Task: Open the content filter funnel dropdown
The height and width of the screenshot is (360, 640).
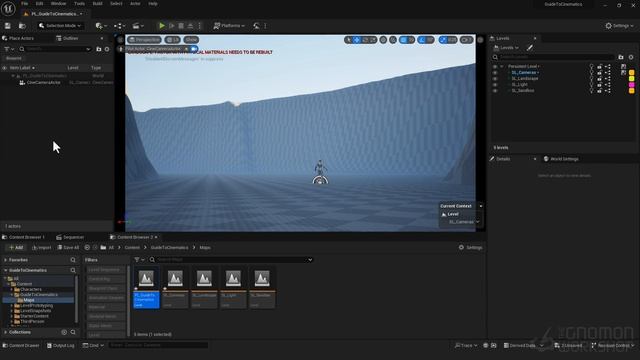Action: pos(139,260)
